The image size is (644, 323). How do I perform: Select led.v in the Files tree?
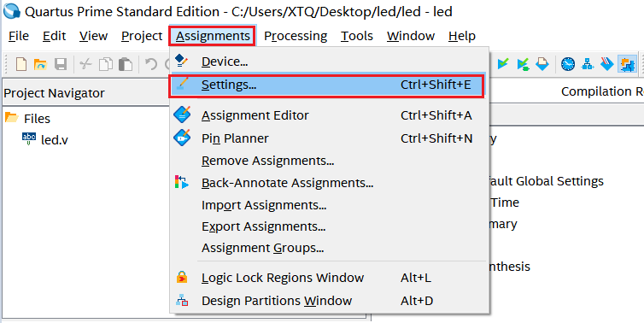pyautogui.click(x=54, y=140)
